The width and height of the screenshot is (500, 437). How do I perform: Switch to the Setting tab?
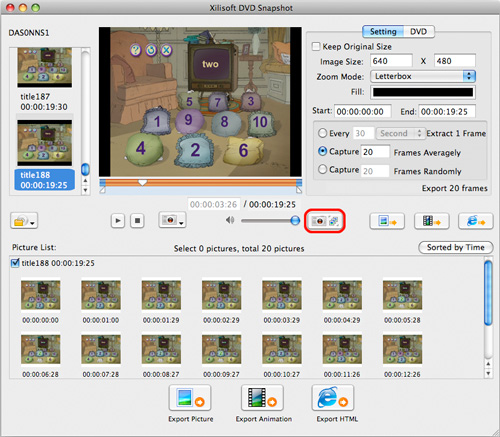point(383,32)
